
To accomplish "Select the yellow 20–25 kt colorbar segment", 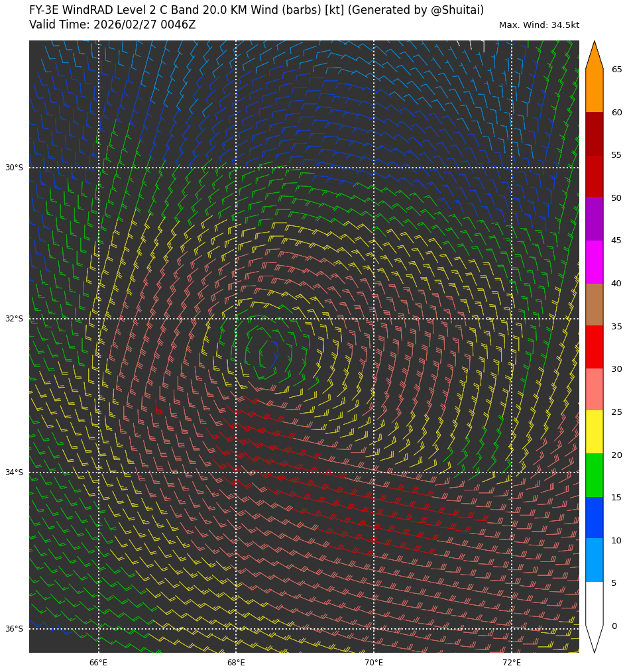I will (x=594, y=432).
